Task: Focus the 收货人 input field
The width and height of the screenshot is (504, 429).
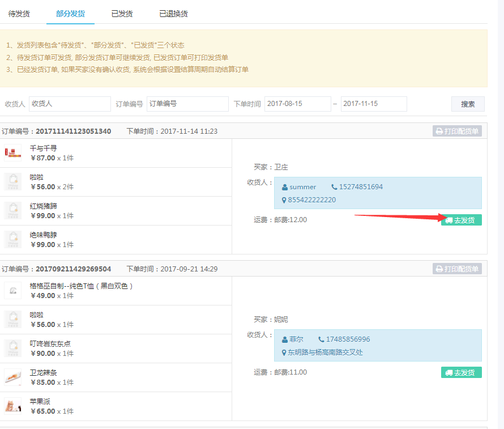Action: pyautogui.click(x=70, y=104)
